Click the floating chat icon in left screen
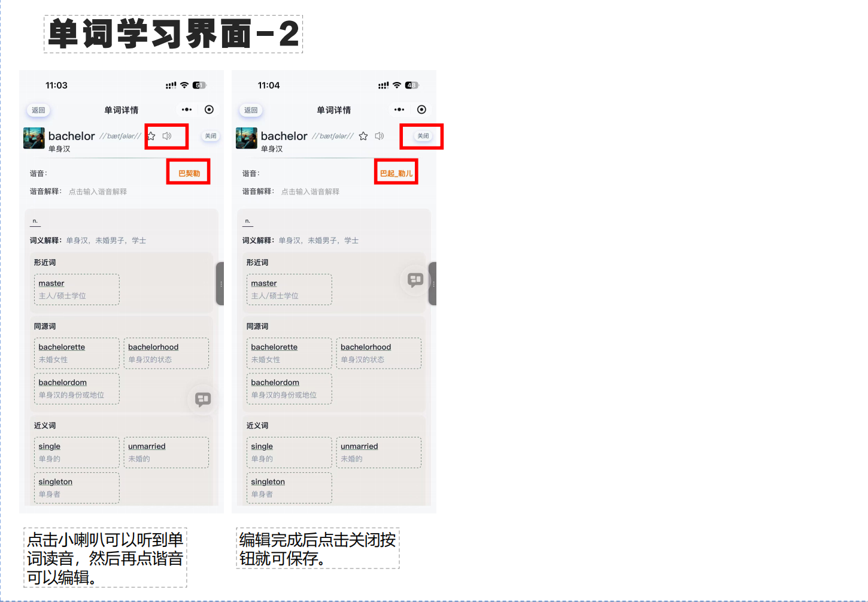Screen dimensions: 868x602 click(x=203, y=399)
